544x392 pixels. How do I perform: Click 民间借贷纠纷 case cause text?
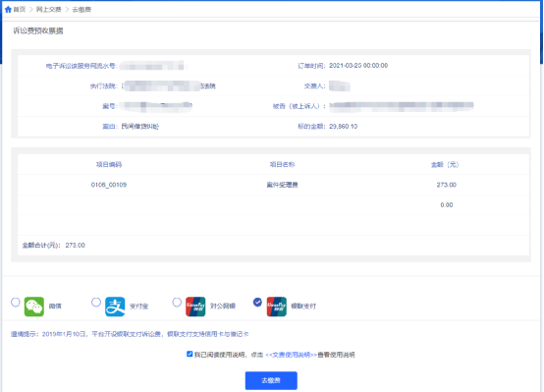click(139, 127)
